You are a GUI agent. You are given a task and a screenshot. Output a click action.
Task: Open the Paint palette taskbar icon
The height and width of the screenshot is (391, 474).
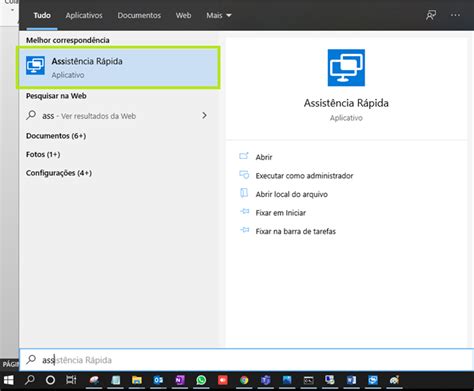(x=394, y=380)
